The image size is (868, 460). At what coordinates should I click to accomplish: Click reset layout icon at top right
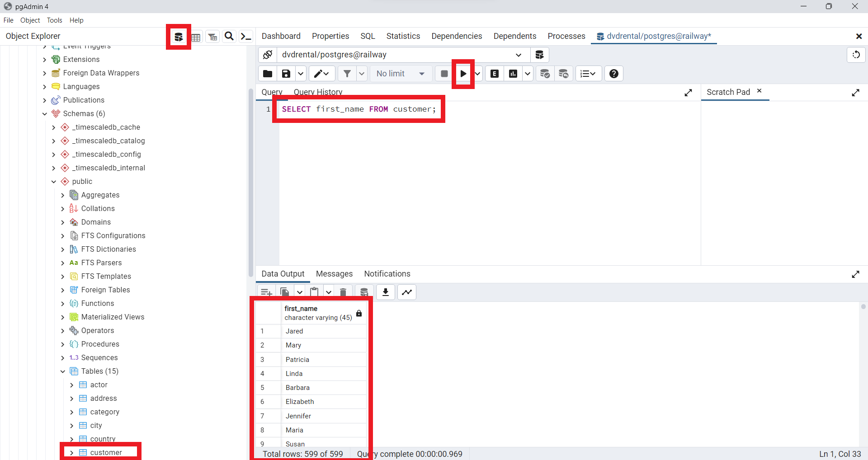tap(856, 55)
